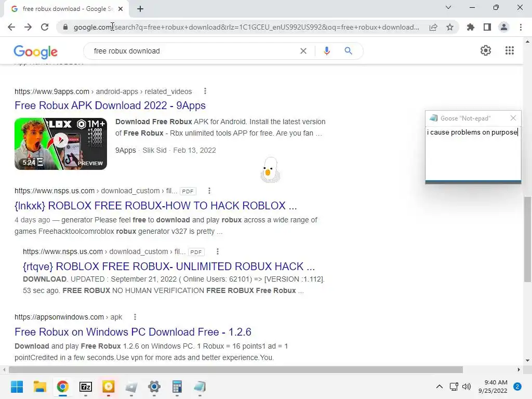Submit search with the magnifier icon
This screenshot has height=399, width=532.
click(x=348, y=51)
